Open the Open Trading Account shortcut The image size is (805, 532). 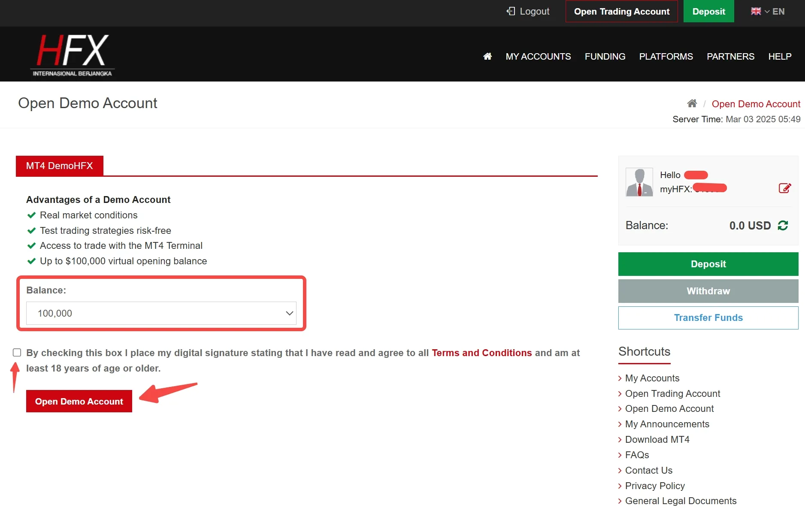tap(672, 393)
